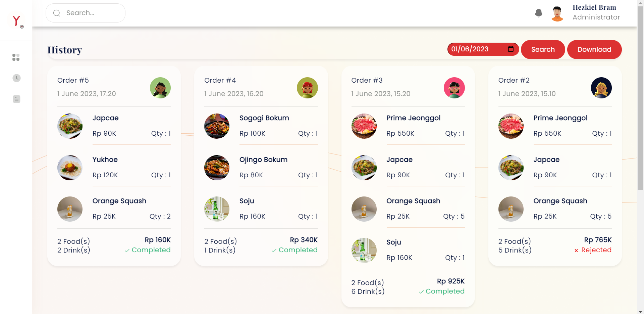Click Hezkiel Bram's profile avatar

tap(557, 13)
